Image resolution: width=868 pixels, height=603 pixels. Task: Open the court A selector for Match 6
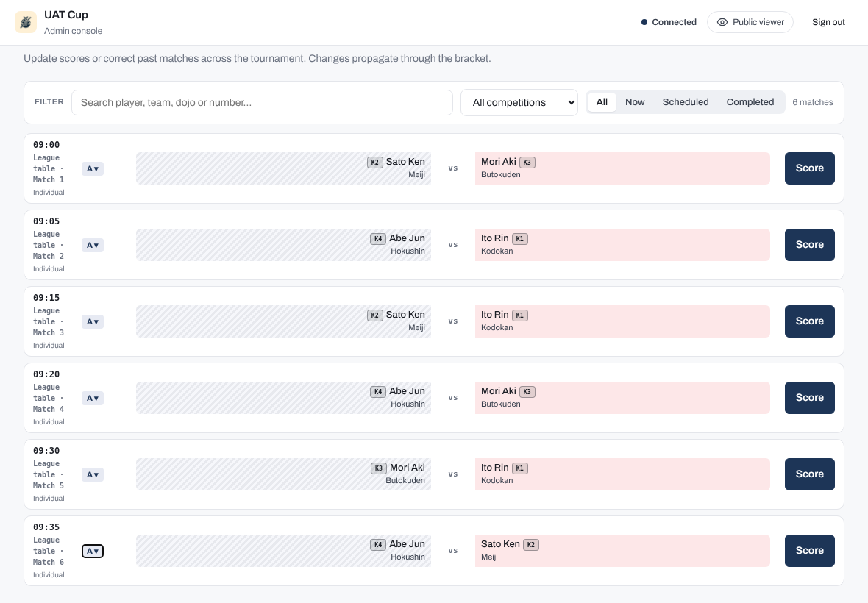click(93, 551)
